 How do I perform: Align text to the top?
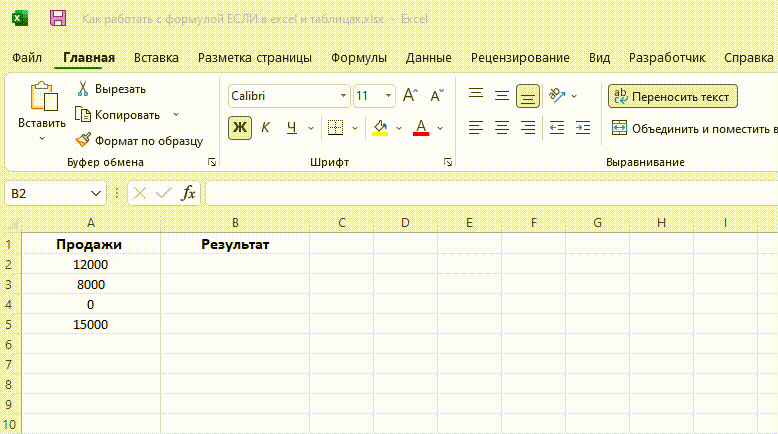coord(476,95)
